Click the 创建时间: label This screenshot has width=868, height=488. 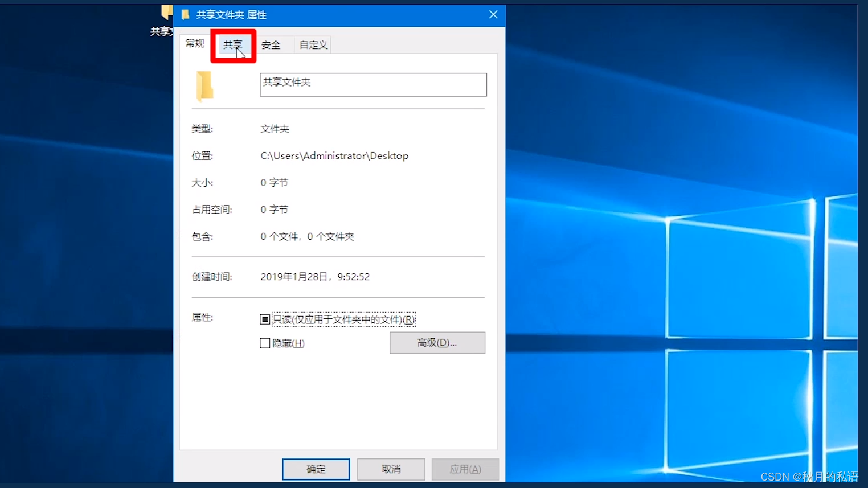(212, 277)
